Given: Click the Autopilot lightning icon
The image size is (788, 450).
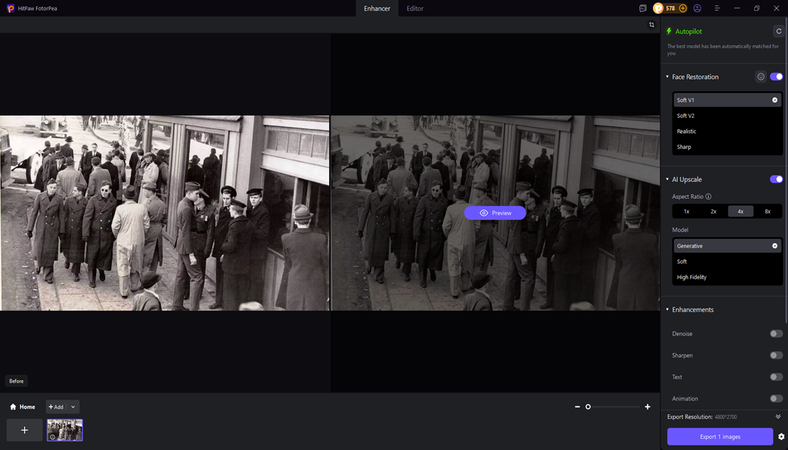Looking at the screenshot, I should tap(669, 31).
